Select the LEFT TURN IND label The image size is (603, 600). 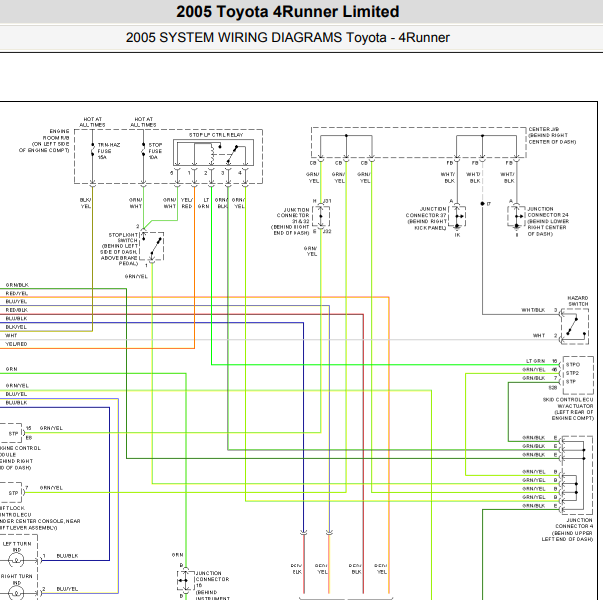tap(17, 547)
